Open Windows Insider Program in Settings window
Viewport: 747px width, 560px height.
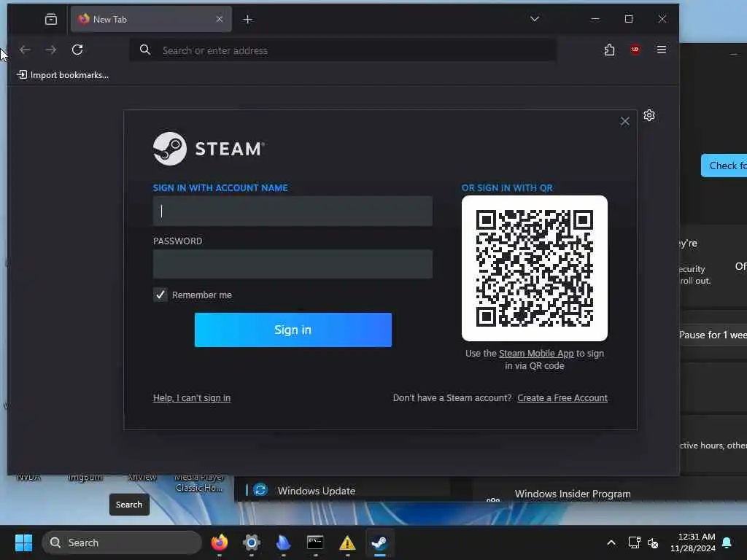pos(573,494)
